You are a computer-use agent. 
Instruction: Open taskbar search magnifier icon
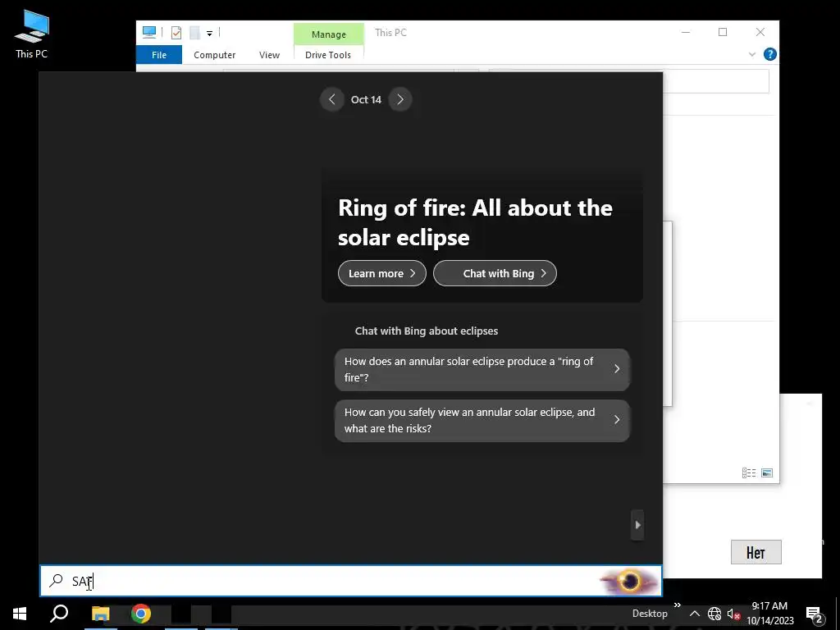59,614
